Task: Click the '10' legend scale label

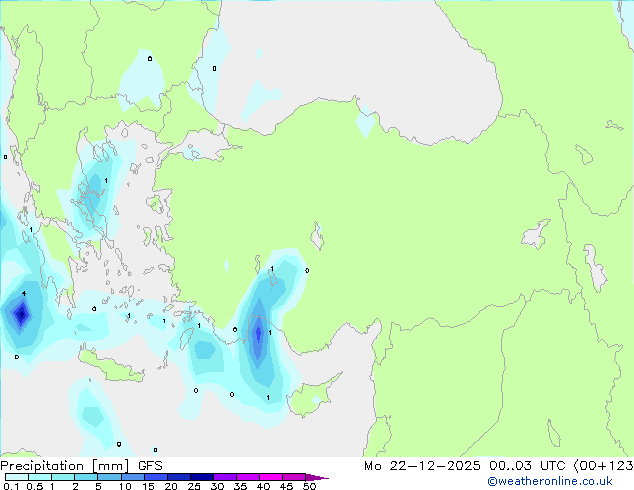Action: click(125, 486)
